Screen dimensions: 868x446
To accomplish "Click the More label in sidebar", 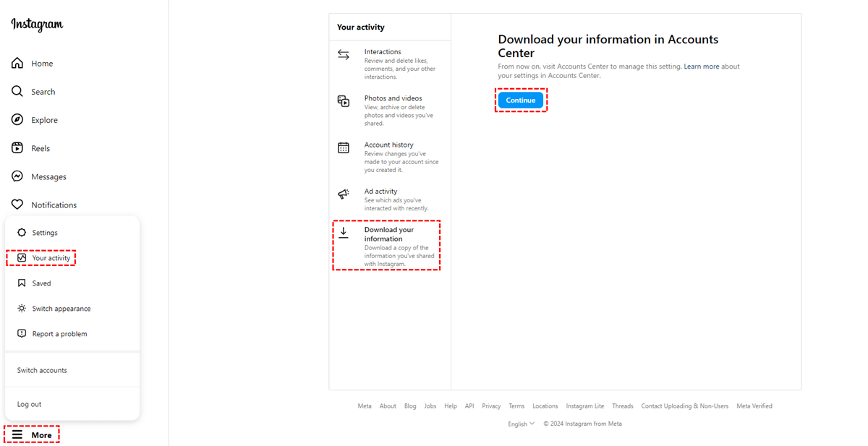I will (41, 435).
